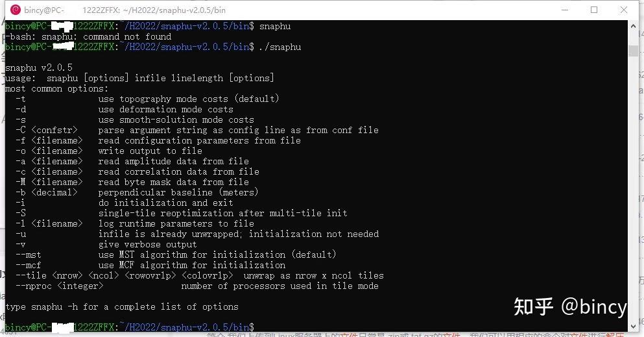
Task: Click the 'snaphu v2.0.5' version line
Action: 38,68
